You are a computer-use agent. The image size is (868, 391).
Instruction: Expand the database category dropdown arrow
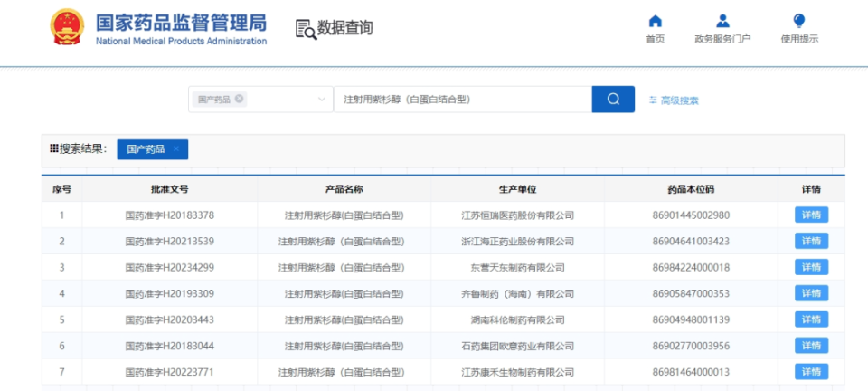tap(322, 100)
